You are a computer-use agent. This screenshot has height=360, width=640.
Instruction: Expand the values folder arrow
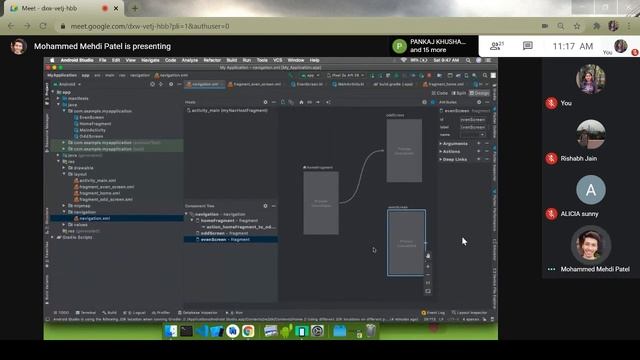pos(64,225)
